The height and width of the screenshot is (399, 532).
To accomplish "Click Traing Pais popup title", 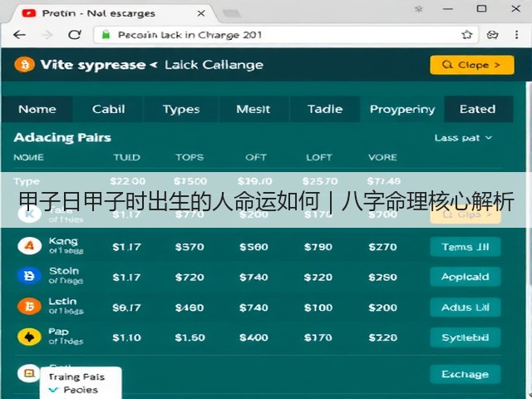I will click(x=76, y=377).
